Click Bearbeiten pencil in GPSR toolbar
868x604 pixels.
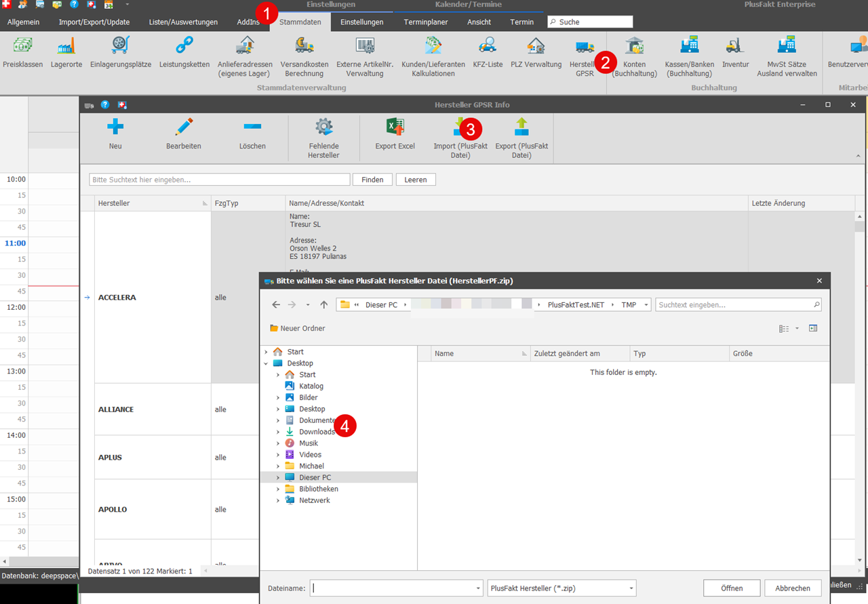[x=184, y=134]
